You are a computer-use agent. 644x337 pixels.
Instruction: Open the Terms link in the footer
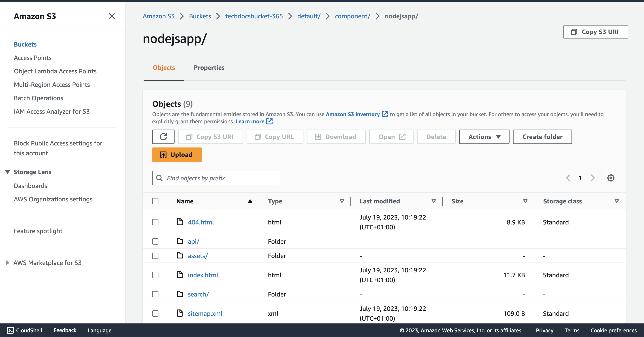tap(572, 331)
